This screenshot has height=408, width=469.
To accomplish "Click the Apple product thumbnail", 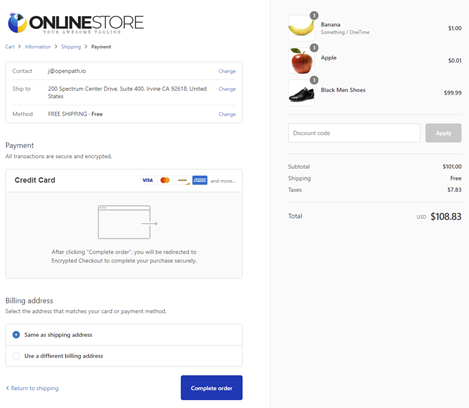I will [301, 61].
